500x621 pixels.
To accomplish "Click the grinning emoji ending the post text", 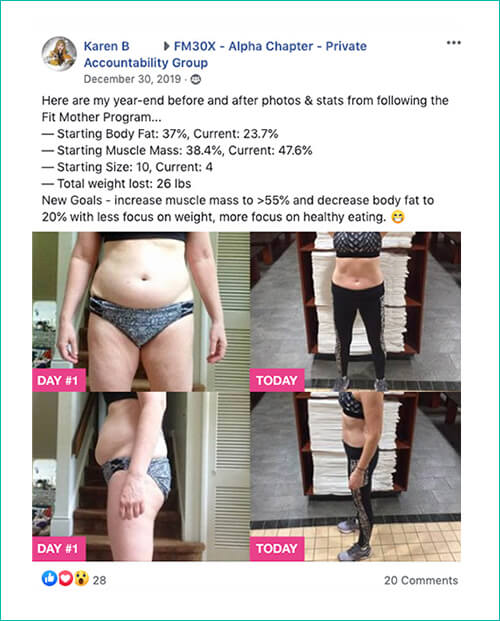I will 398,217.
